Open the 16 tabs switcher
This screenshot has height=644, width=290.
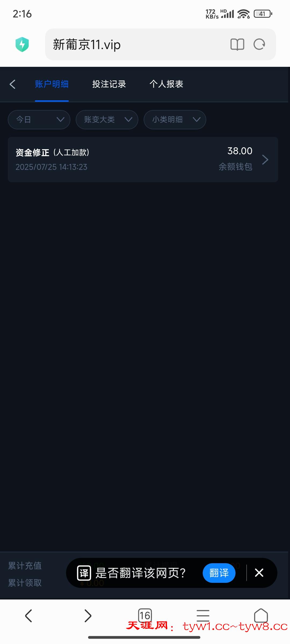(145, 615)
